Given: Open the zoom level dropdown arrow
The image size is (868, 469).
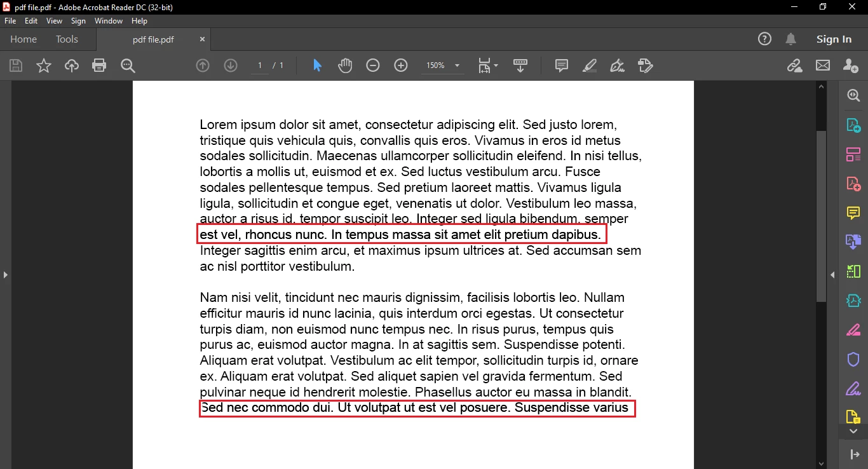Looking at the screenshot, I should point(457,65).
